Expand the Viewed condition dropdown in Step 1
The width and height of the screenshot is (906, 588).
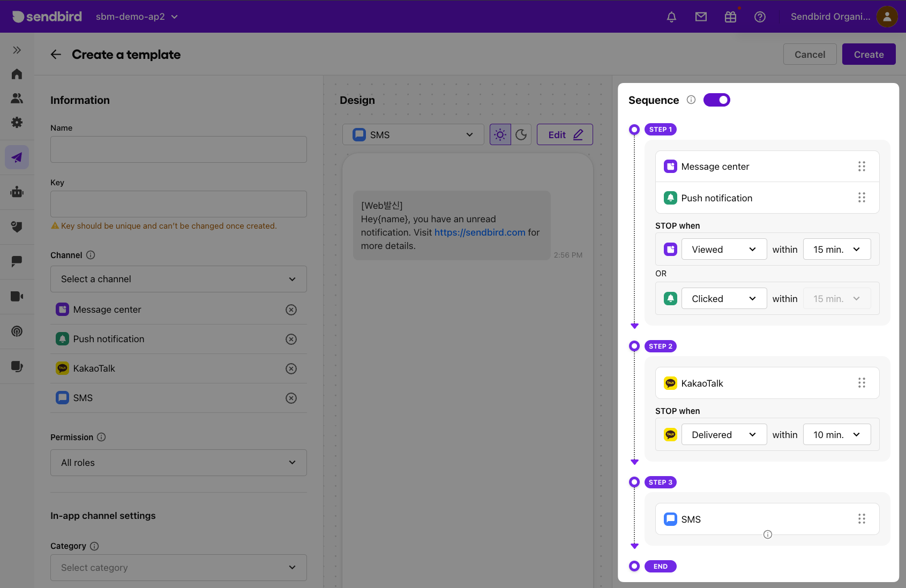(724, 249)
